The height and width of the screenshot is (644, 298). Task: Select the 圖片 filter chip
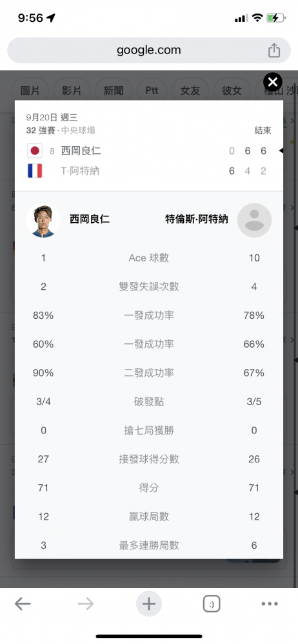pyautogui.click(x=30, y=90)
